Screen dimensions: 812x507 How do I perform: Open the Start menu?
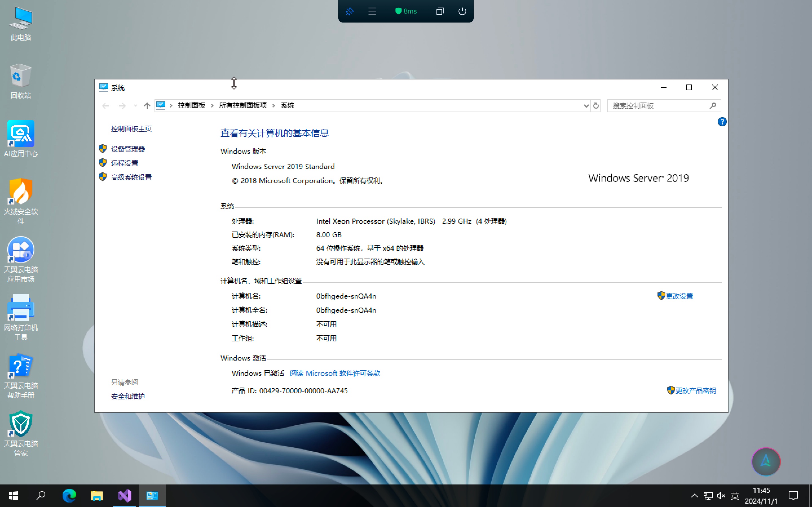[14, 496]
